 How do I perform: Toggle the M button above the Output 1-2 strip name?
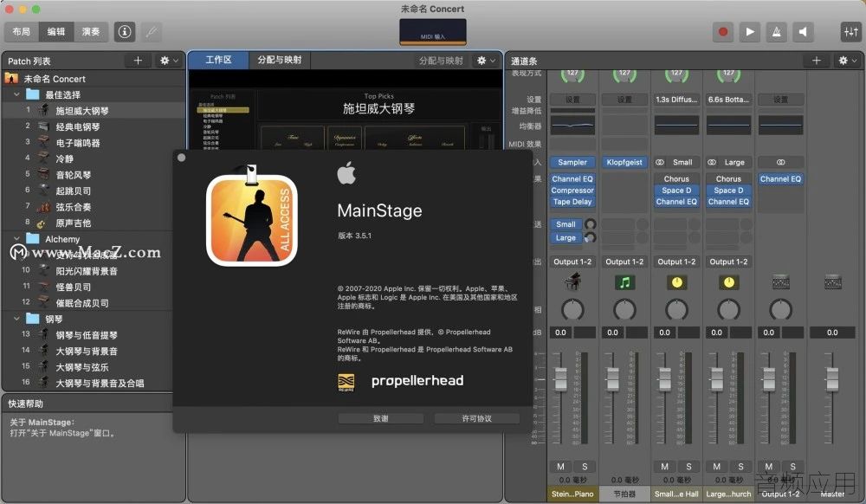768,467
